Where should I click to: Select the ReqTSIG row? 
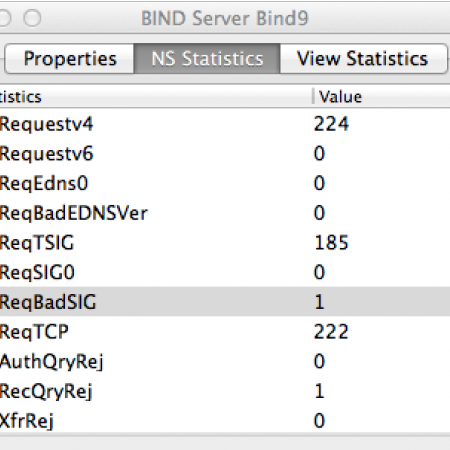(x=225, y=243)
